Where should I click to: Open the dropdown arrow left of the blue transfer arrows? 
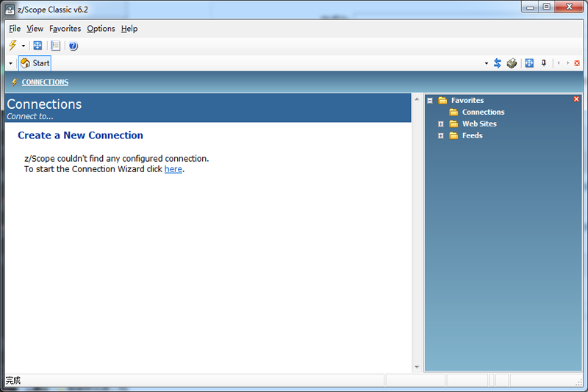[487, 63]
